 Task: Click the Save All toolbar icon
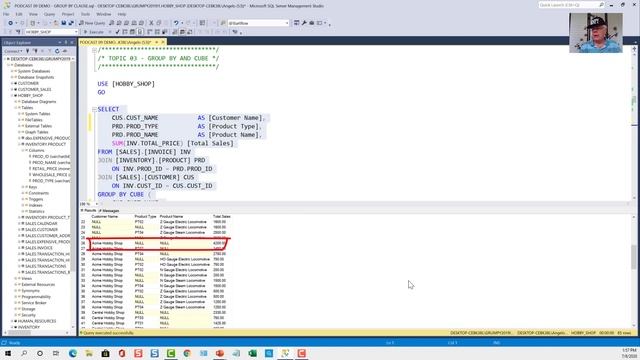coord(71,23)
